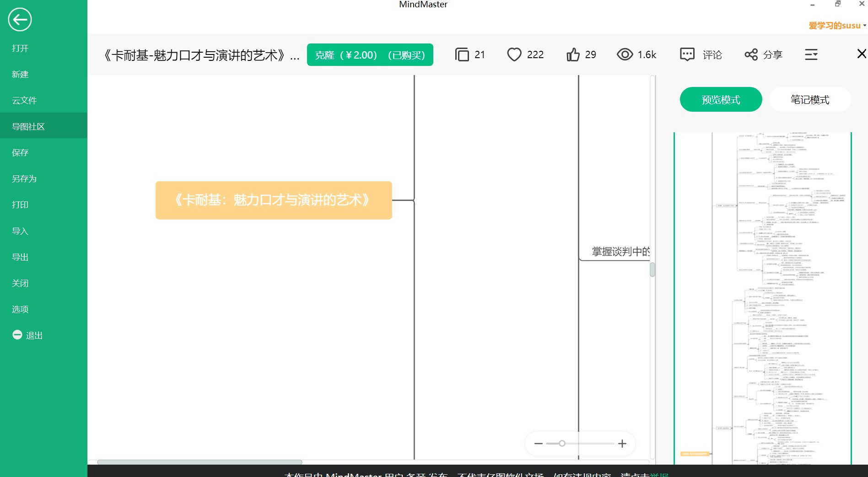Open comments via speech bubble icon
This screenshot has height=477, width=868.
tap(687, 54)
